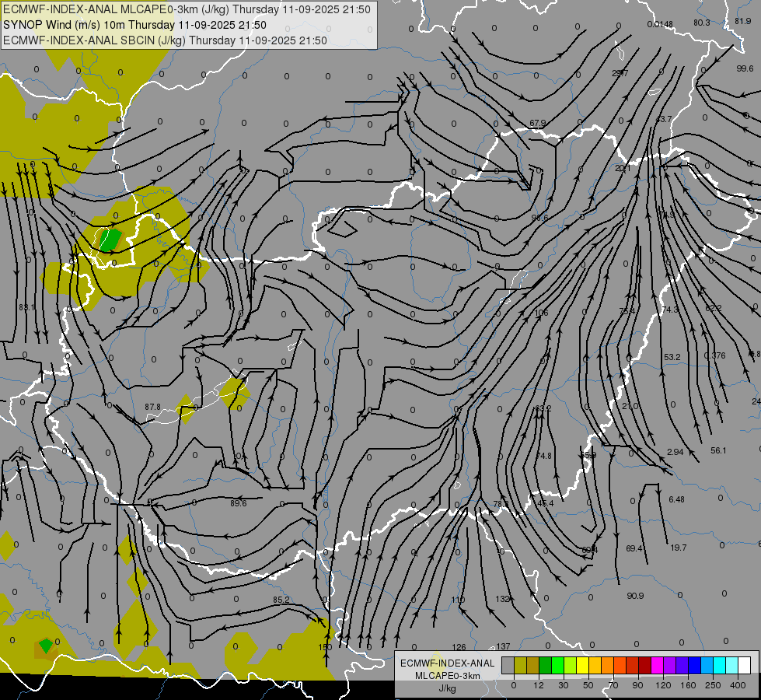Click the SBCIN title line in header
Viewport: 761px width, 700px height.
click(165, 40)
